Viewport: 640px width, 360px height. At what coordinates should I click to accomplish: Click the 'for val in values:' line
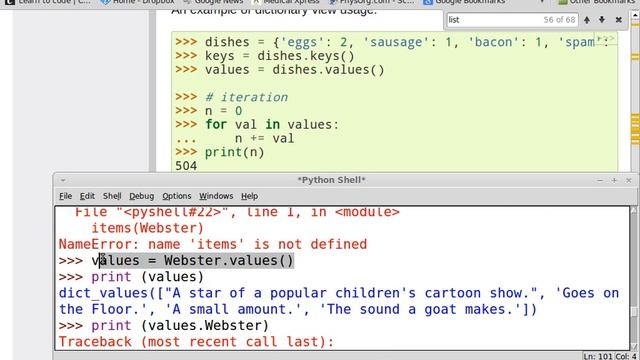[x=272, y=124]
